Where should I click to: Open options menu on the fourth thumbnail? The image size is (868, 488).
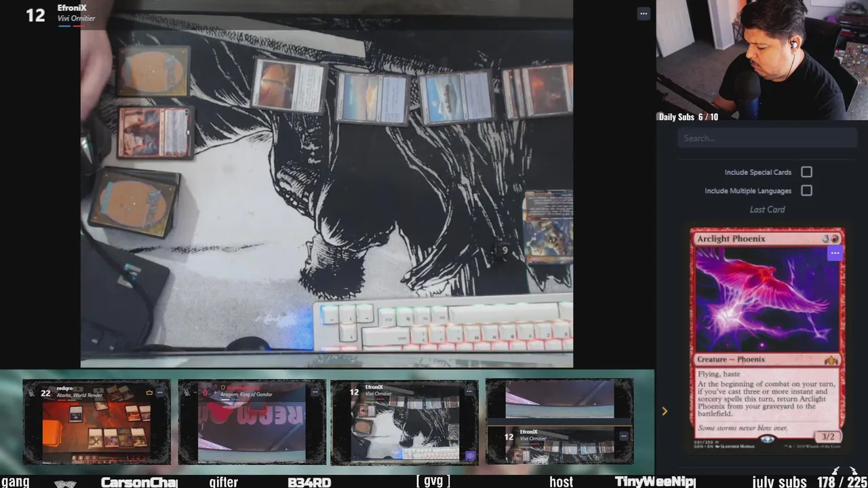(624, 436)
